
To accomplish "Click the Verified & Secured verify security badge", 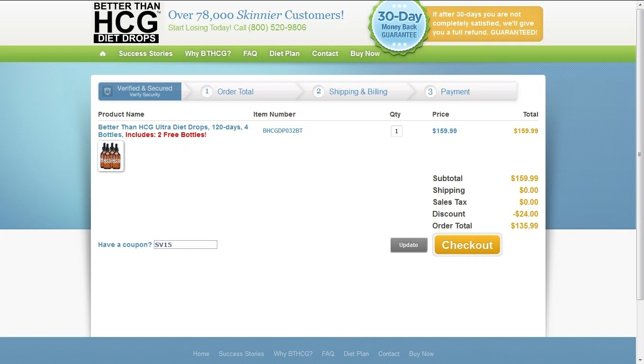I will click(140, 91).
